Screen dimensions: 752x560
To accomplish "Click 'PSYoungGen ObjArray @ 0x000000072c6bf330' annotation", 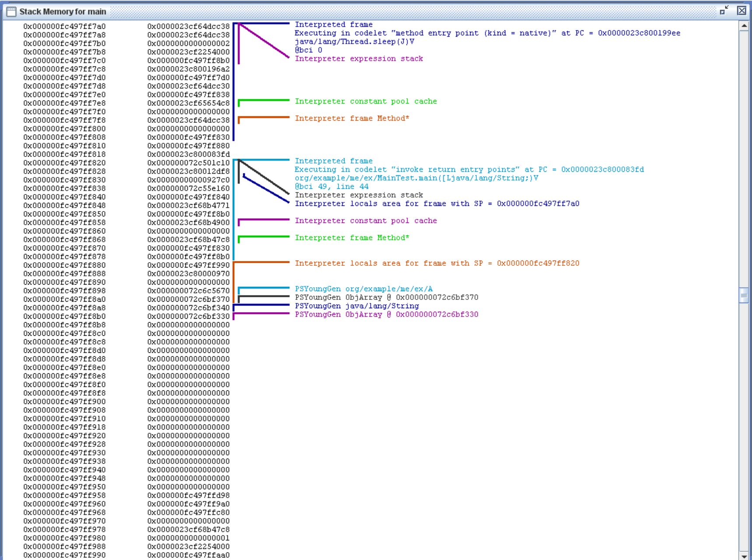I will 386,314.
